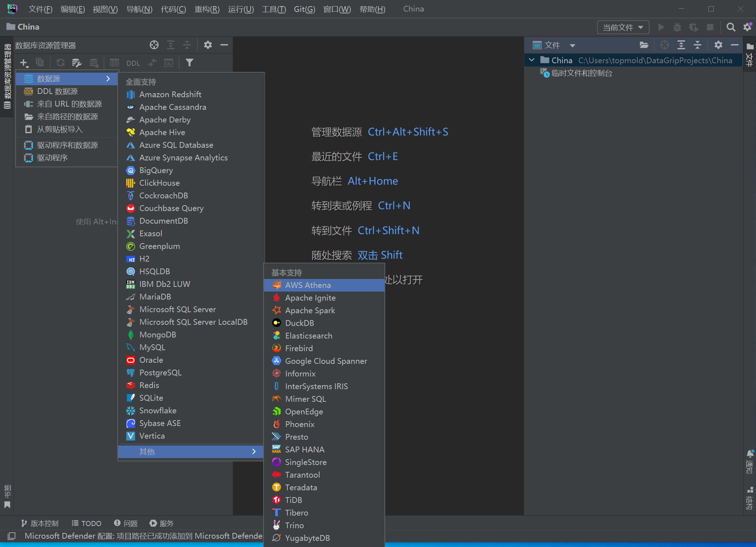Open IDE settings gear in top right
The image size is (756, 547).
[x=747, y=27]
